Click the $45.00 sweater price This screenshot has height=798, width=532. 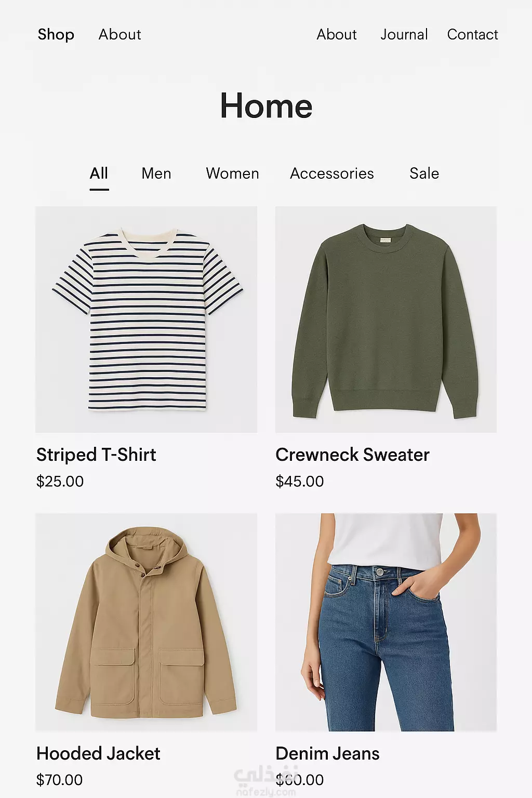300,482
